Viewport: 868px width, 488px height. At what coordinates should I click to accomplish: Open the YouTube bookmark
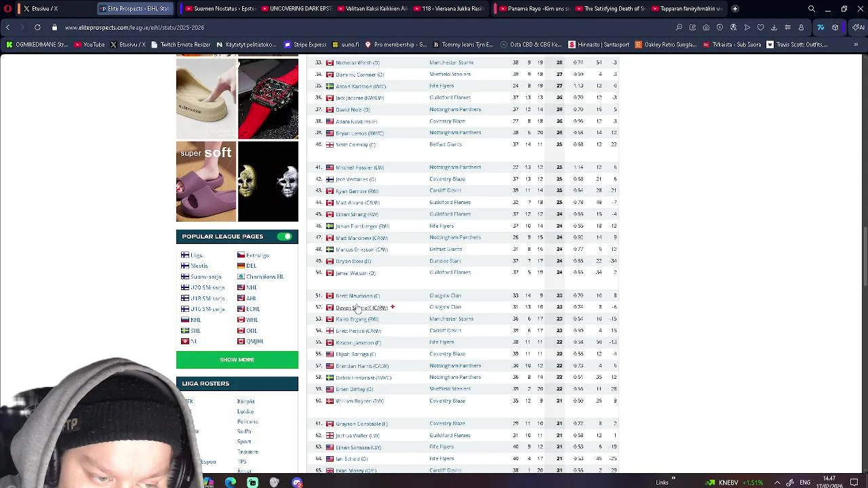90,45
